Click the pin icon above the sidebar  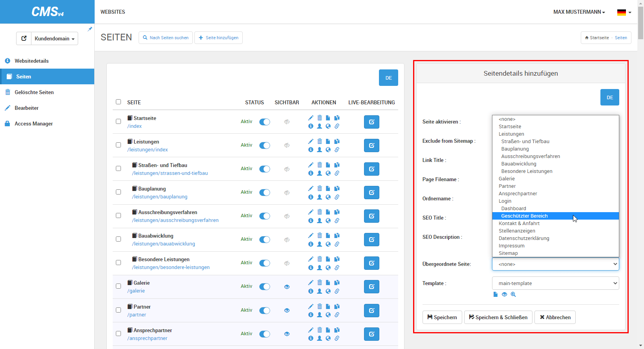pos(90,29)
